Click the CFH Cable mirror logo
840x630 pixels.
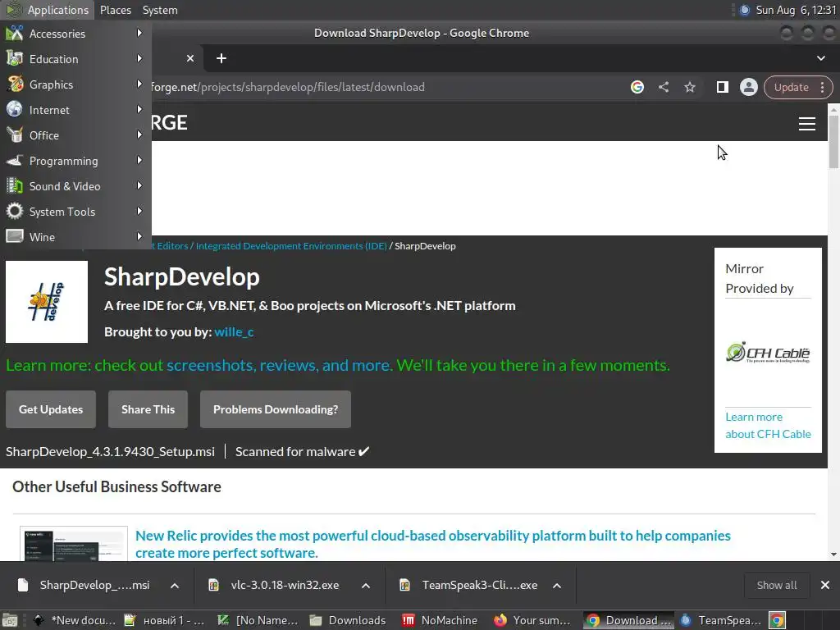[x=768, y=353]
